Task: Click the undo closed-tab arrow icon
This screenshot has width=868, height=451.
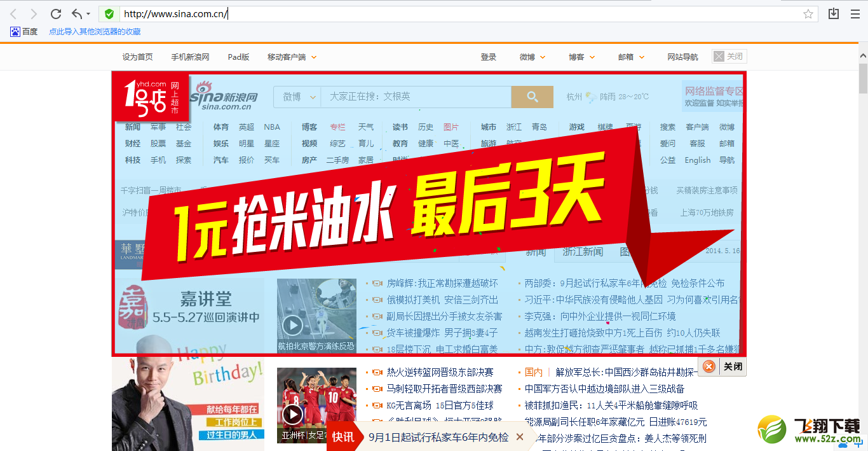Action: tap(77, 14)
